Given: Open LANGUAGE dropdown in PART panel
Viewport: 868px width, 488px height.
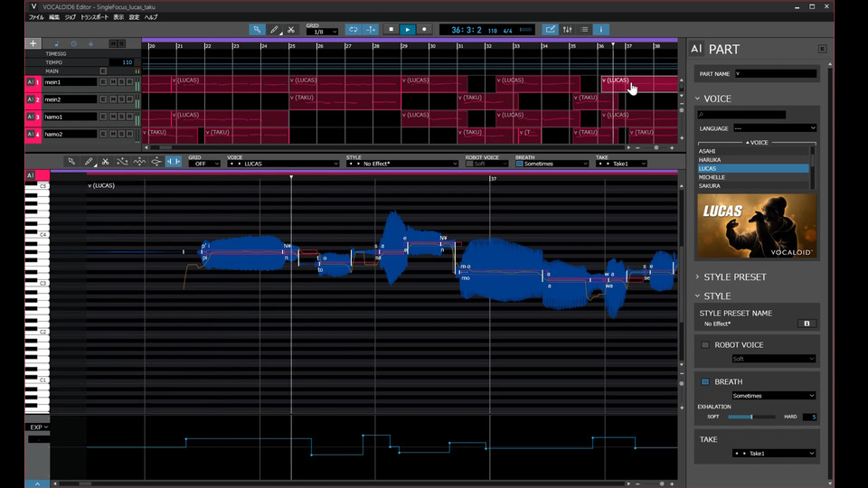Looking at the screenshot, I should coord(775,128).
